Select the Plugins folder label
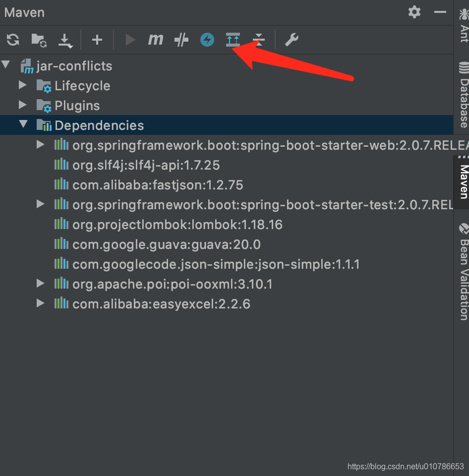469x476 pixels. [77, 106]
